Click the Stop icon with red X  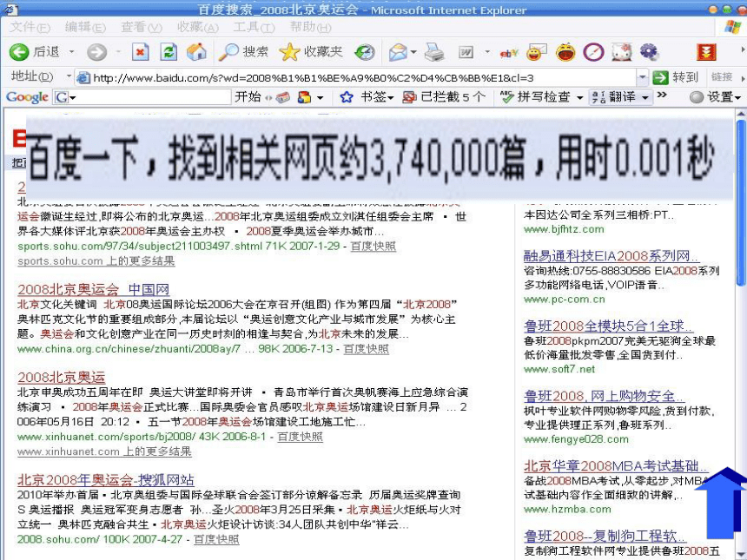(140, 51)
